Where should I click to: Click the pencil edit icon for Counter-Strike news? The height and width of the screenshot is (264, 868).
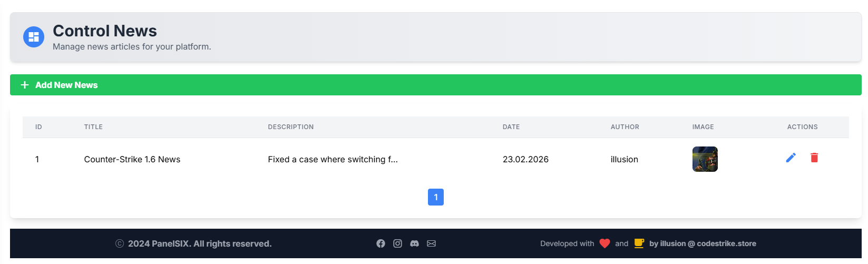[x=791, y=158]
